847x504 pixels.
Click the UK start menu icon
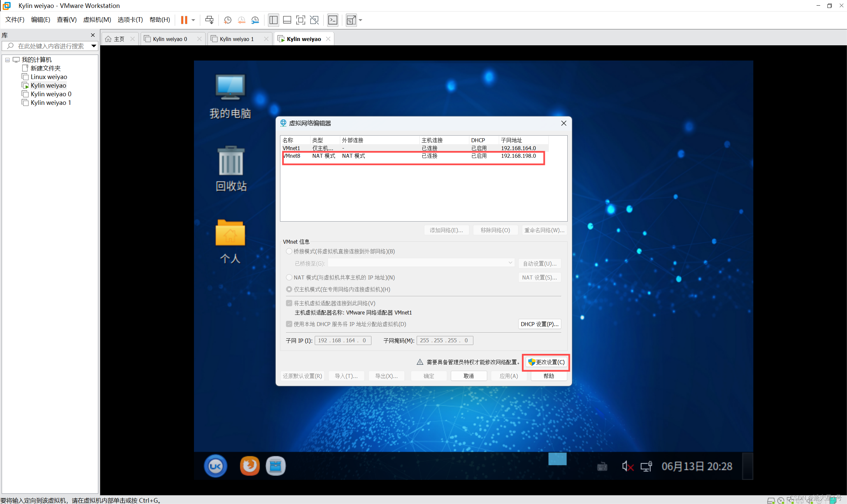215,466
